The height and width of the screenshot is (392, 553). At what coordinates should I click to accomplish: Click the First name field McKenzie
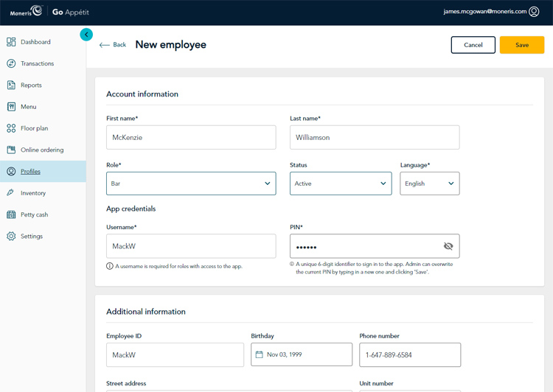pyautogui.click(x=191, y=138)
